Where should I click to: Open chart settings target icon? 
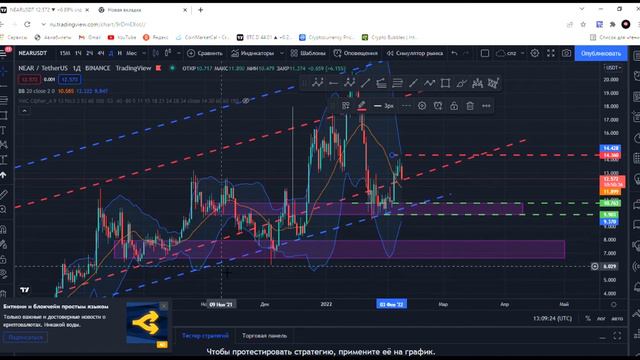(534, 53)
